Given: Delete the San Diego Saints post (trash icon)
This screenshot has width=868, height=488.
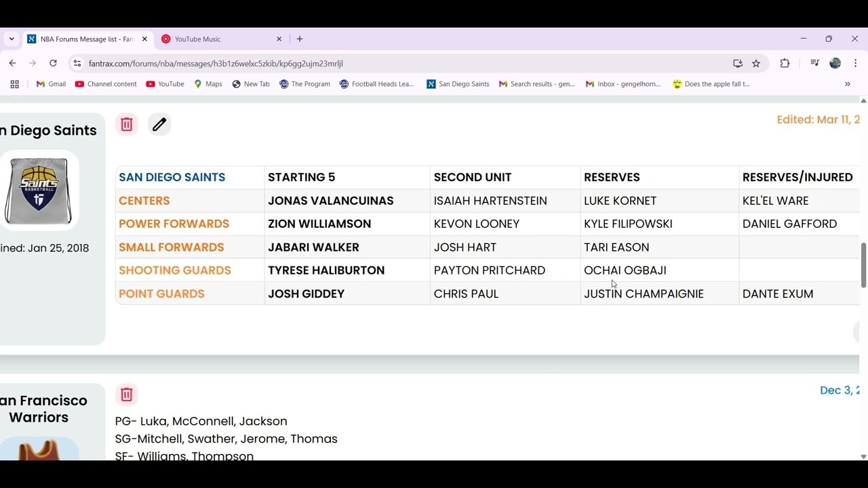Looking at the screenshot, I should [126, 125].
